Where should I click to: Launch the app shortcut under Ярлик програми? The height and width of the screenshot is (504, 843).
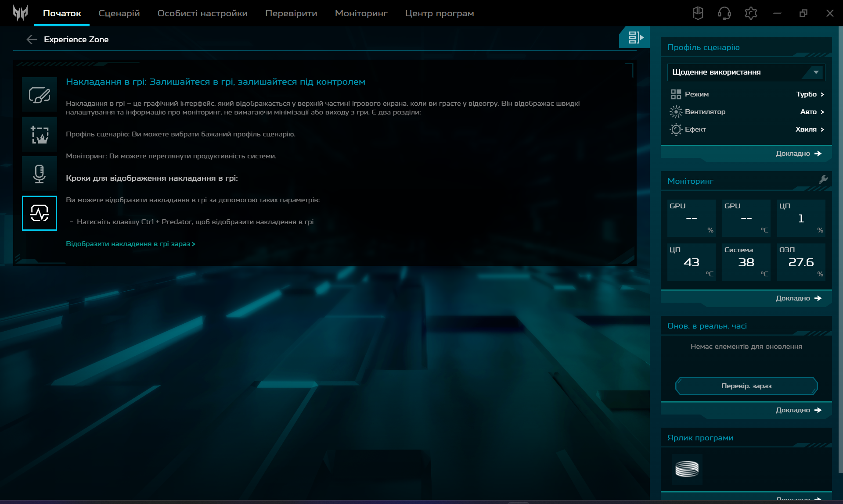(x=687, y=469)
